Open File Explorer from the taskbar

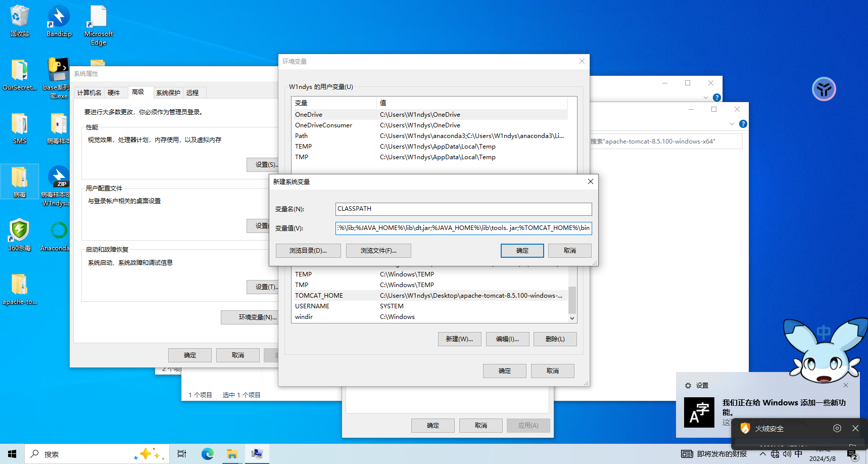(x=232, y=454)
